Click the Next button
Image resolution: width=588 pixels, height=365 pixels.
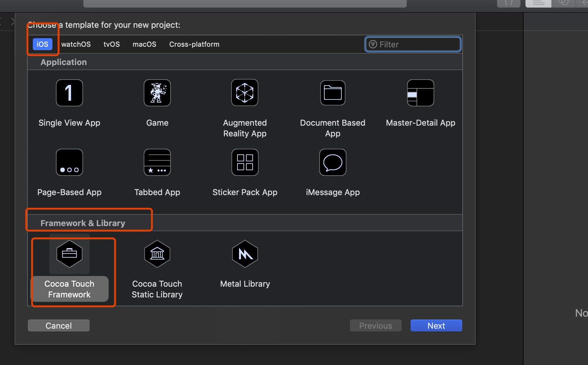click(436, 326)
